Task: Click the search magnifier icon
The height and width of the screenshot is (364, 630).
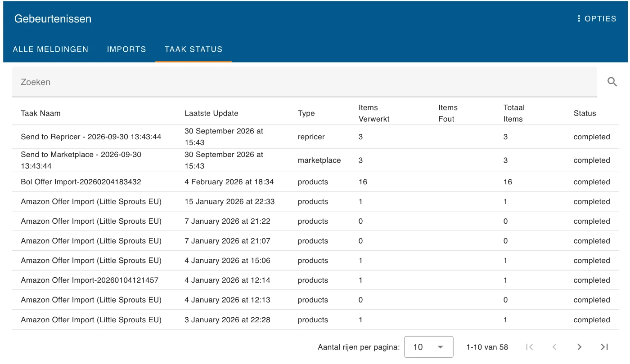Action: click(x=612, y=82)
